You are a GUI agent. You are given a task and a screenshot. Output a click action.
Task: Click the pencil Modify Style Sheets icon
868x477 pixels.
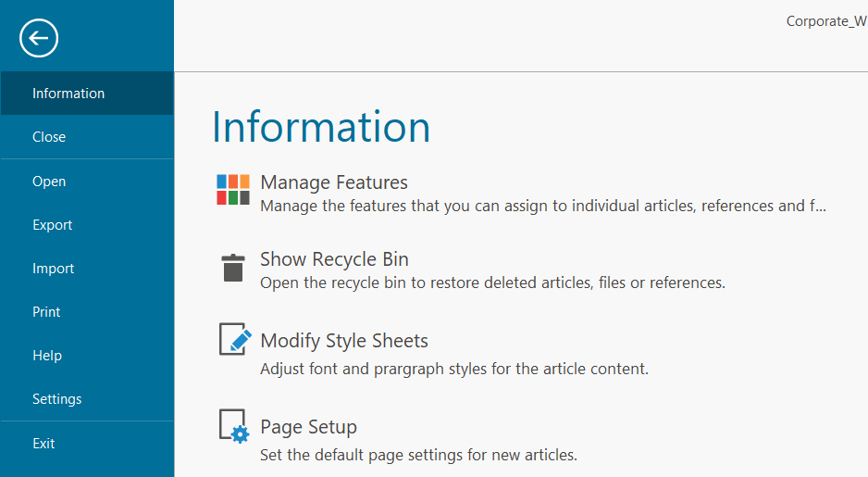pyautogui.click(x=234, y=339)
